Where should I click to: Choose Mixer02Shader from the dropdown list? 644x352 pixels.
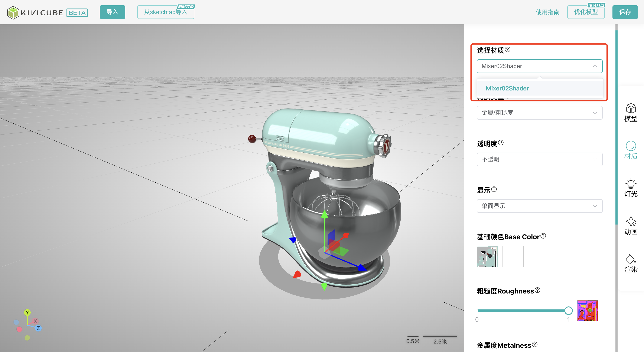[507, 88]
